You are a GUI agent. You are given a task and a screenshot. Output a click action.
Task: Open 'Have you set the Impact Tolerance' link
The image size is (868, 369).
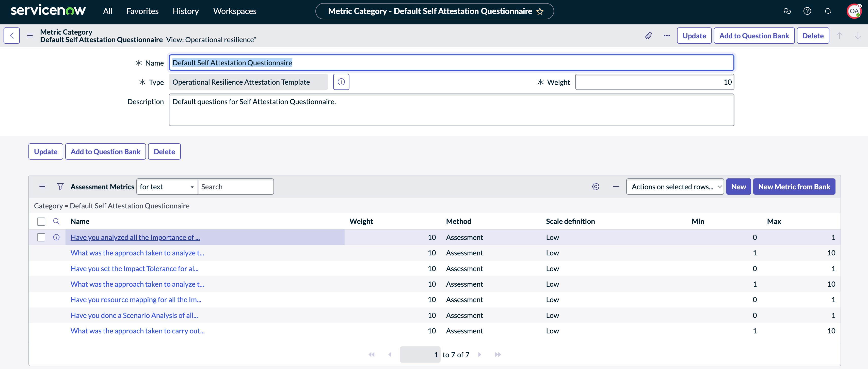pyautogui.click(x=134, y=268)
